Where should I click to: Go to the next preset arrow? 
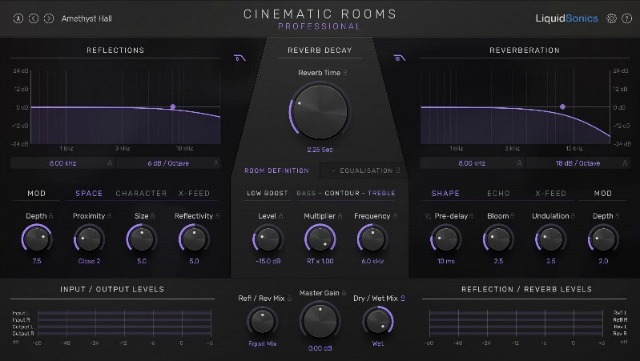point(49,18)
